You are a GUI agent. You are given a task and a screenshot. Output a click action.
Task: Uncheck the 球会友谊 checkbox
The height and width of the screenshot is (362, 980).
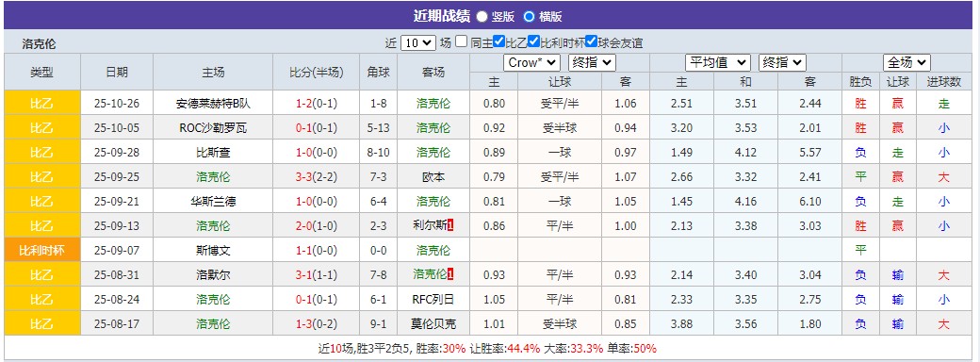pos(591,41)
